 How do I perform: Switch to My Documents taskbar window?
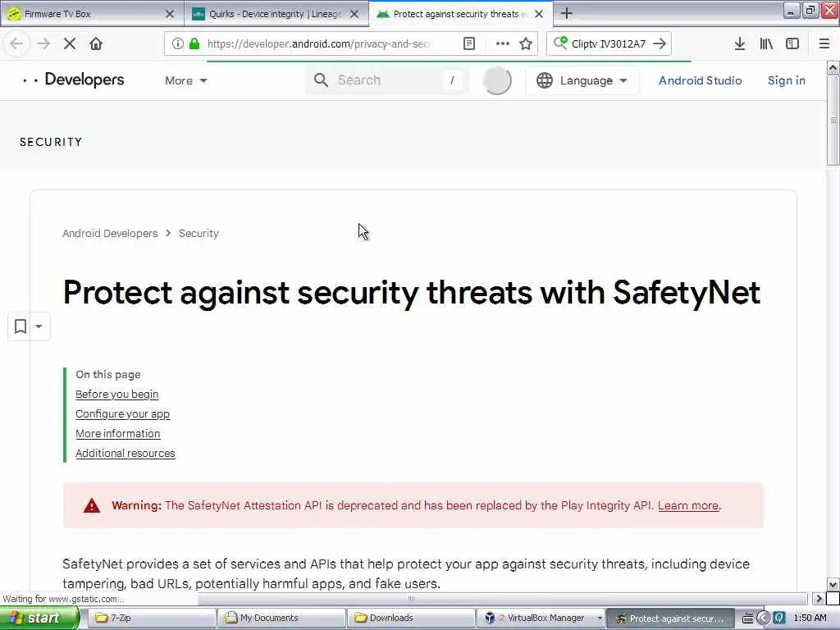point(282,619)
